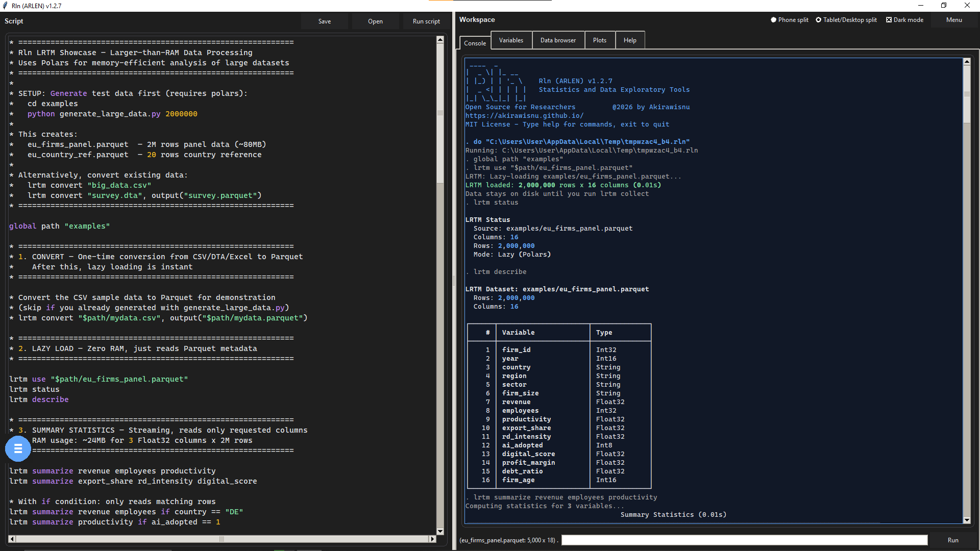Click the Int8 type cell for ai_adopted
980x551 pixels.
[604, 445]
